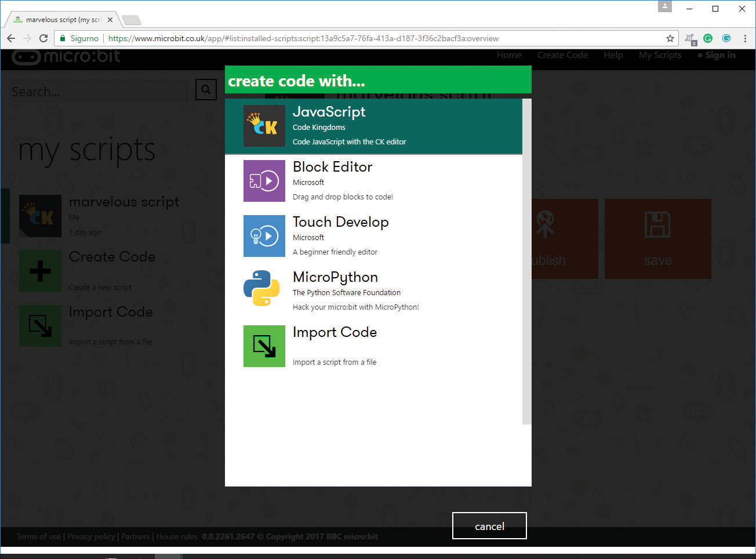Open the Partners footer link

[x=136, y=536]
